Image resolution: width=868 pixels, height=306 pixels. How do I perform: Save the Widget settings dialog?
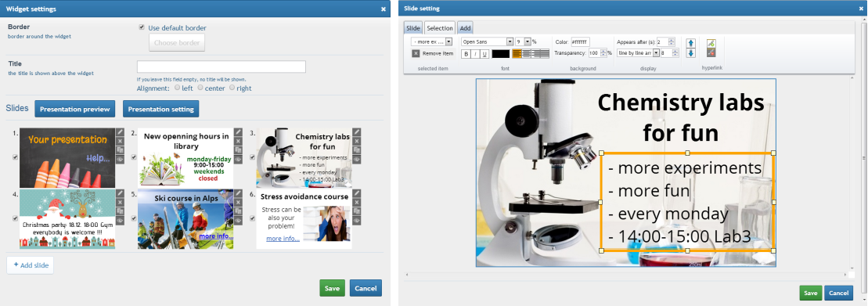[332, 288]
